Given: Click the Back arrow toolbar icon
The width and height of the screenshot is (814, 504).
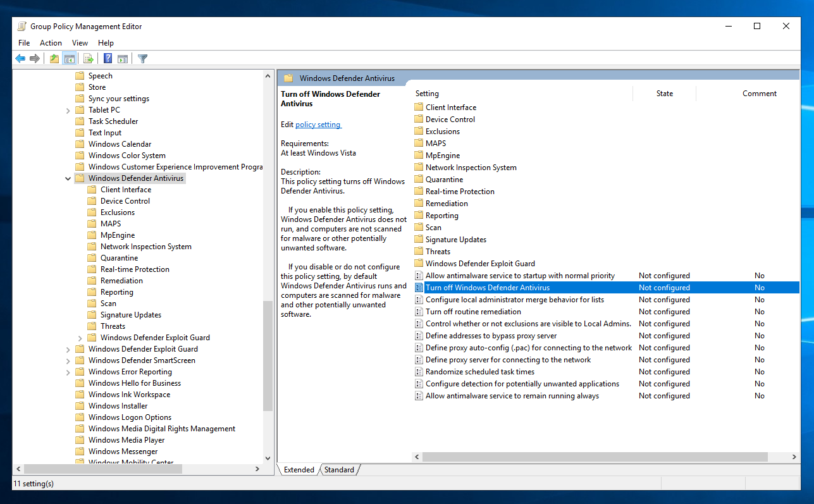Looking at the screenshot, I should click(x=20, y=59).
